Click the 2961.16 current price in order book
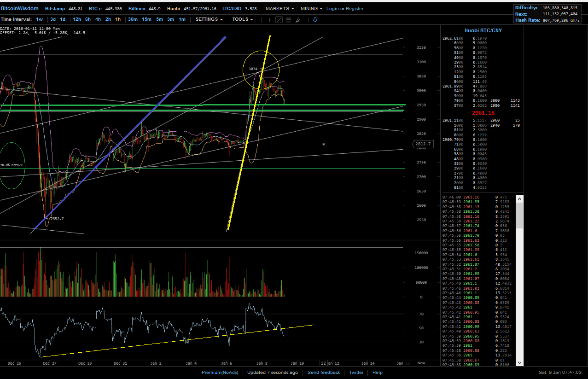 coord(483,113)
